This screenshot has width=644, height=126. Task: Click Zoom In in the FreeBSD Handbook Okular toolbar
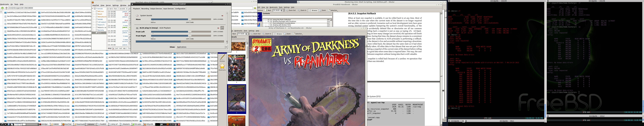pos(302,10)
